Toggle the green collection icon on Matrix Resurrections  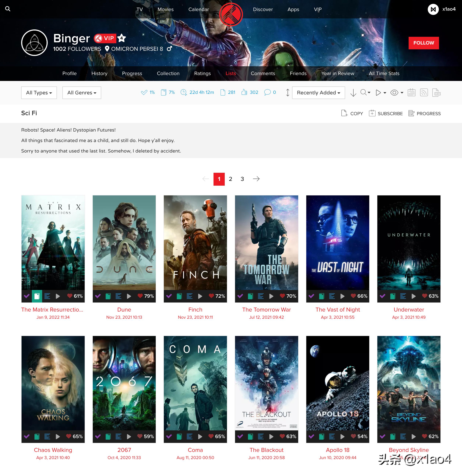coord(37,296)
